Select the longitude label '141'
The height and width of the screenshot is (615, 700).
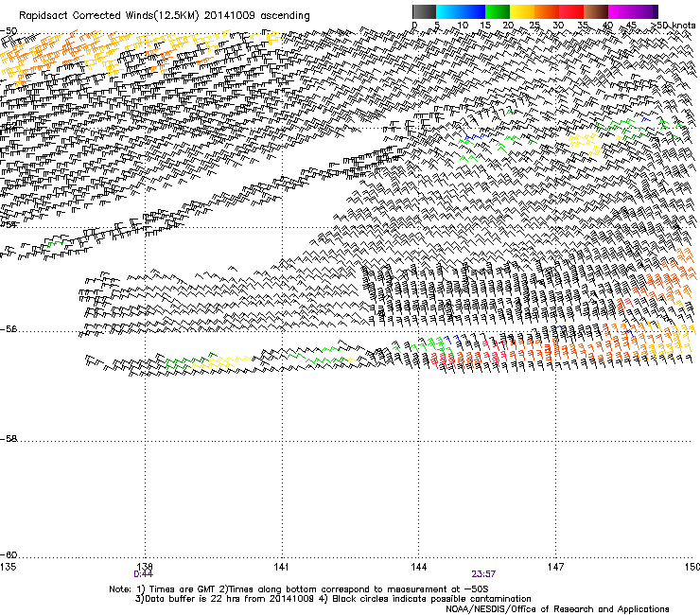[x=281, y=567]
